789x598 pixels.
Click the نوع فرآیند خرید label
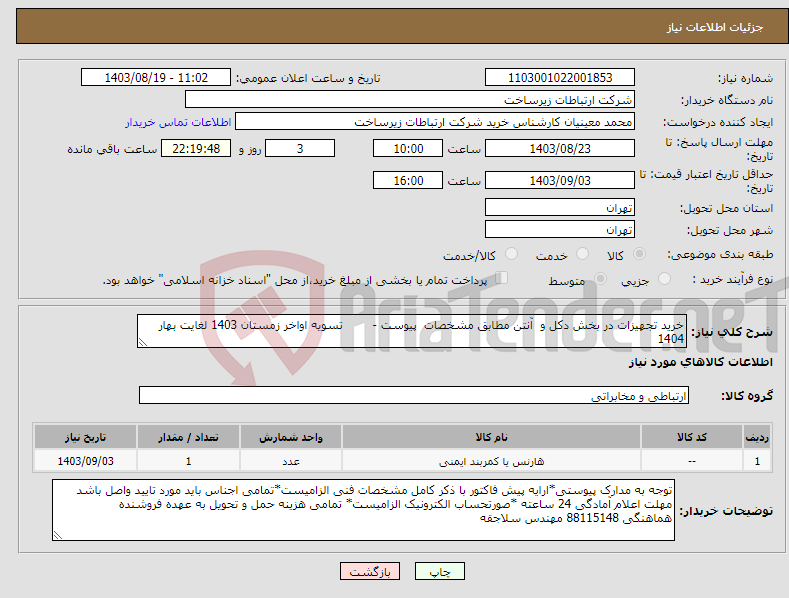732,279
